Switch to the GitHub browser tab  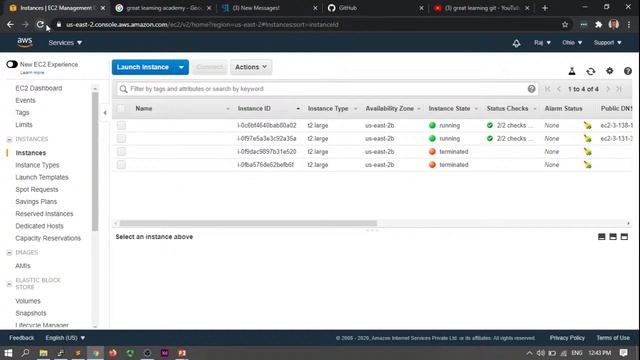coord(376,8)
